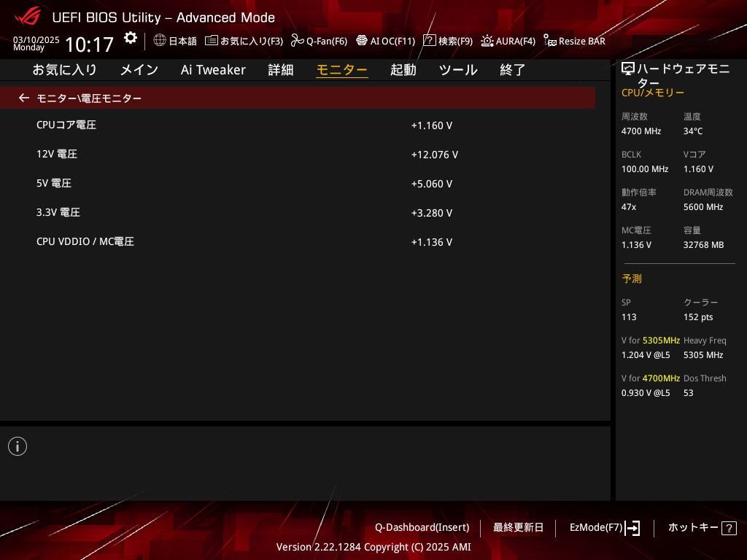This screenshot has width=747, height=560.
Task: Go back using the left arrow
Action: (x=24, y=98)
